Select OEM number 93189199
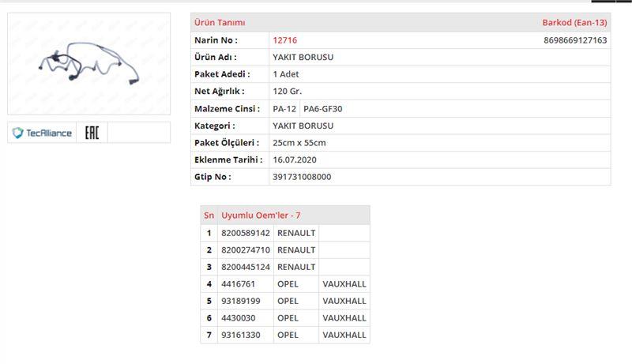The width and height of the screenshot is (632, 364). 241,301
